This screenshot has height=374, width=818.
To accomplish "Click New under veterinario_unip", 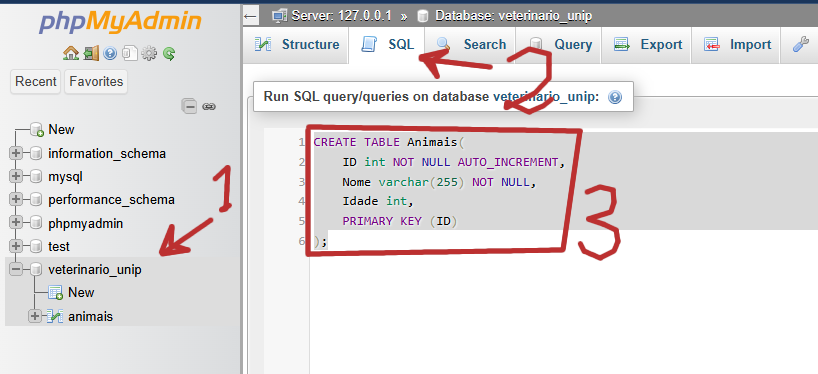I will [81, 293].
